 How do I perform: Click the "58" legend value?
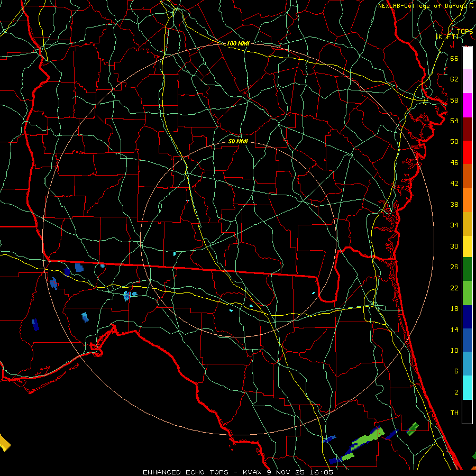454,100
